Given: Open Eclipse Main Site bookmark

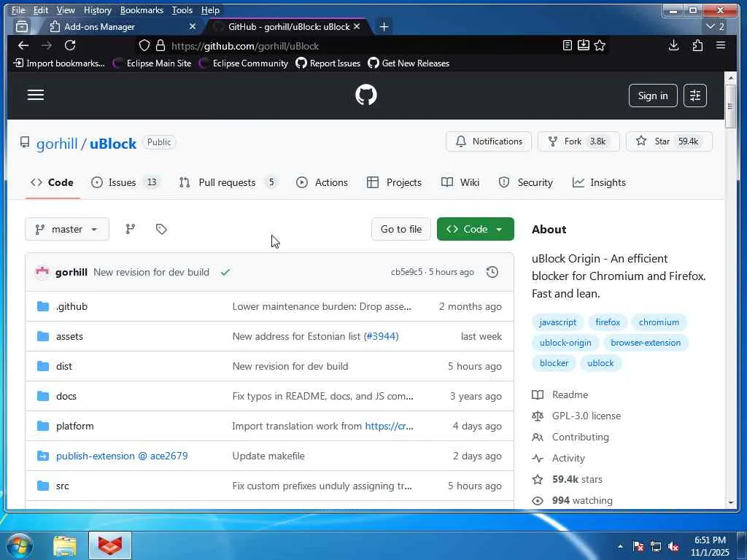Looking at the screenshot, I should (152, 63).
